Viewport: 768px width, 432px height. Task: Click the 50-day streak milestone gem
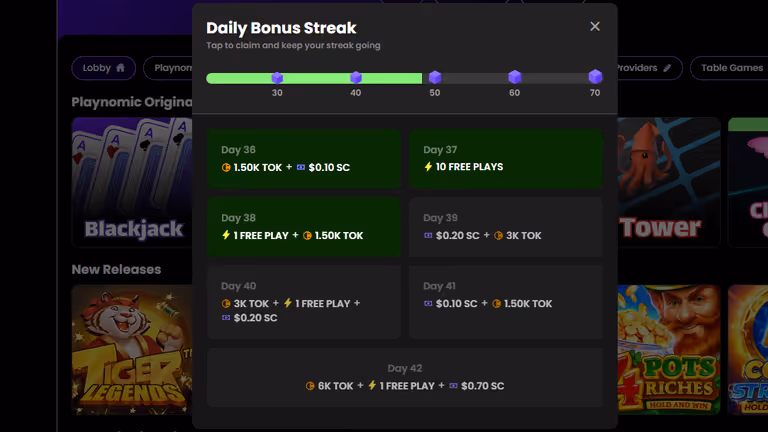click(x=435, y=77)
